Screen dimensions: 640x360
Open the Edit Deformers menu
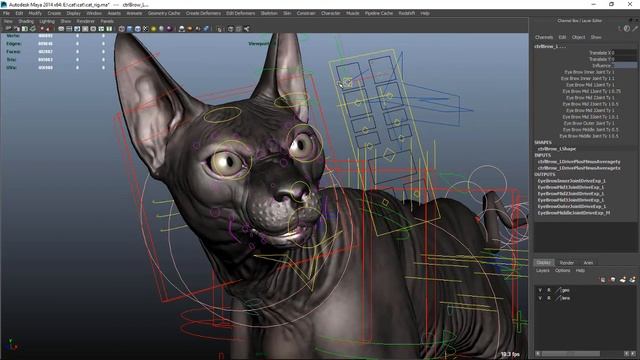click(x=241, y=13)
